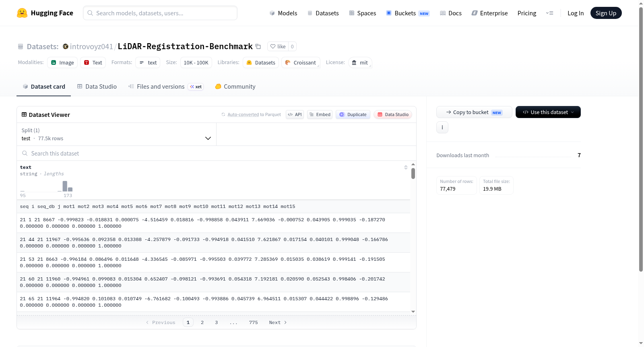Click Copy to bucket button
Image resolution: width=644 pixels, height=347 pixels.
(474, 112)
